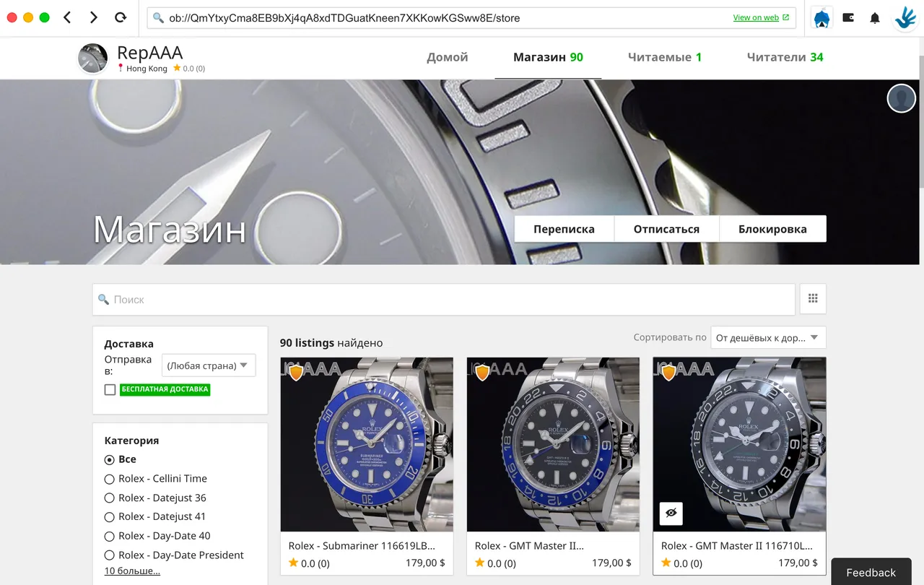
Task: Click star rating under Submariner listing
Action: click(x=309, y=563)
